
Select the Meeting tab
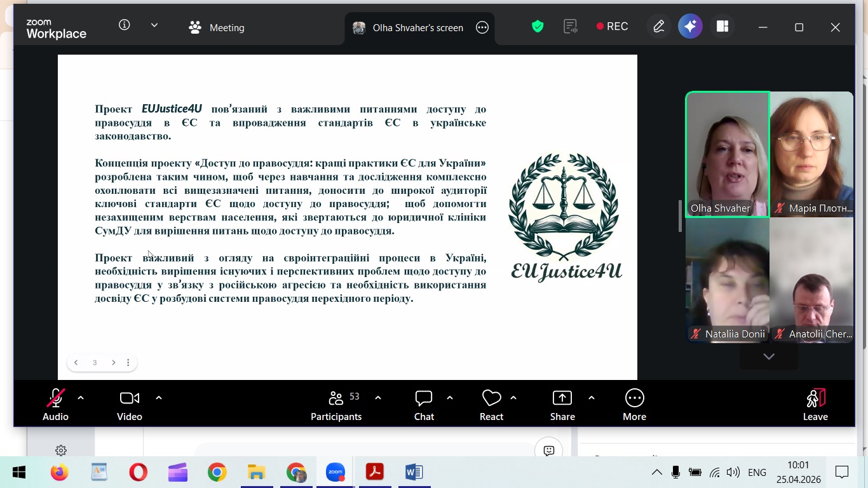(217, 27)
